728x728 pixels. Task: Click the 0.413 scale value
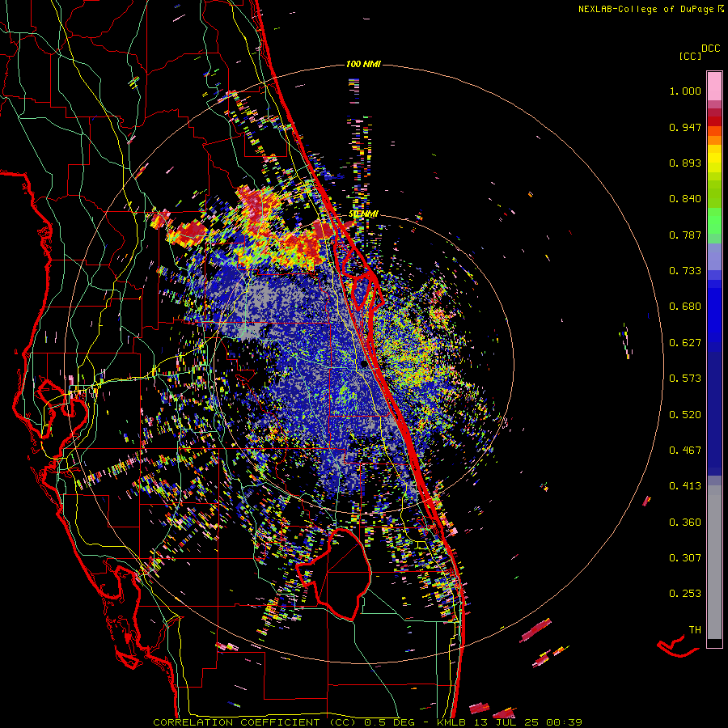coord(685,486)
